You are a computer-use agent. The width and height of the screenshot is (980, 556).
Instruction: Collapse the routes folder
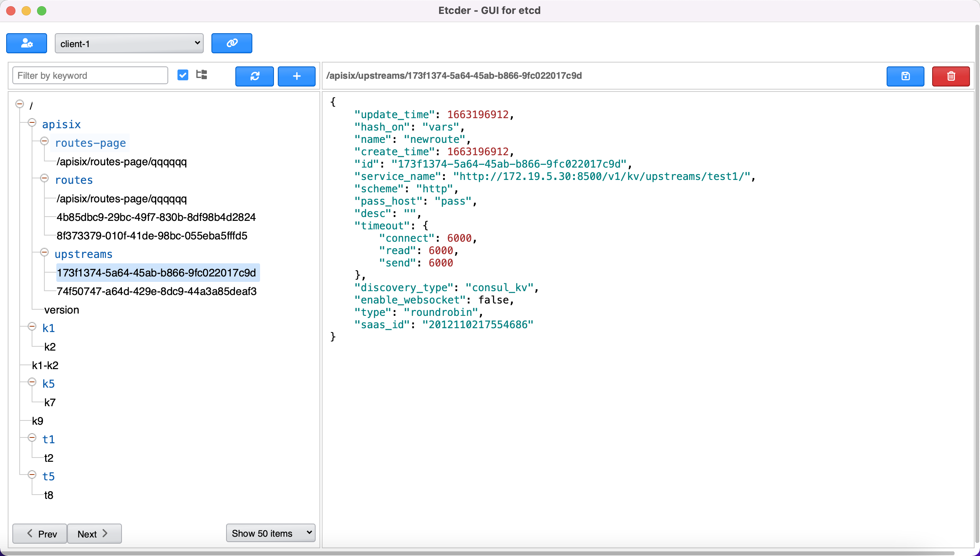44,178
